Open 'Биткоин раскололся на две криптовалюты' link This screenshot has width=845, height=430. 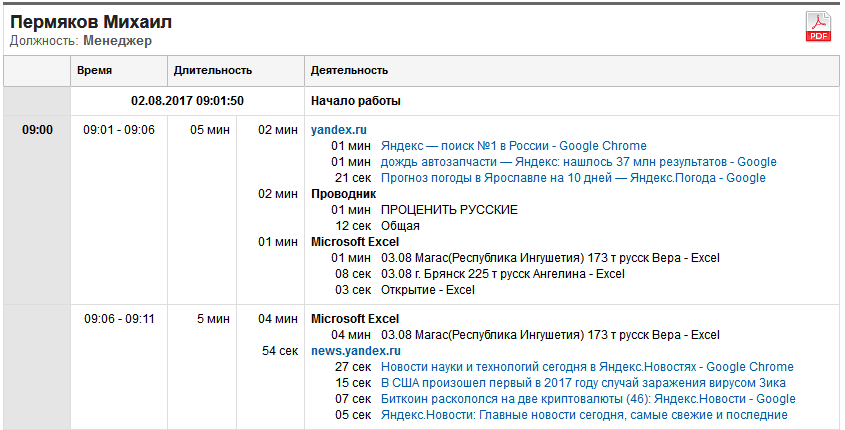588,399
